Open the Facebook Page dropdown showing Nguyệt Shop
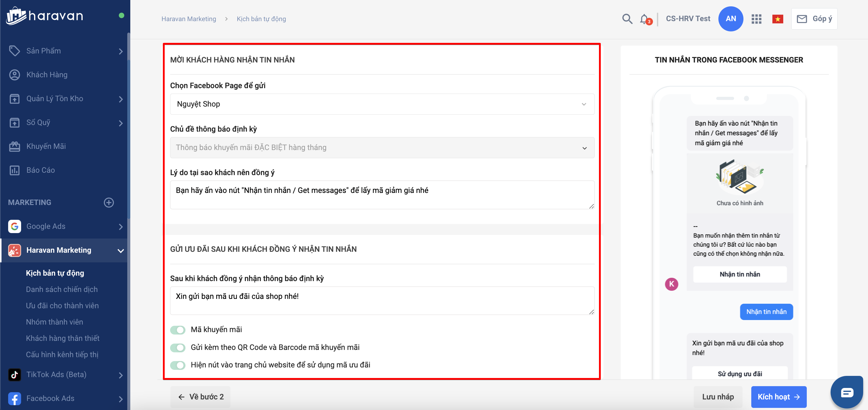Viewport: 868px width, 410px height. [x=382, y=104]
